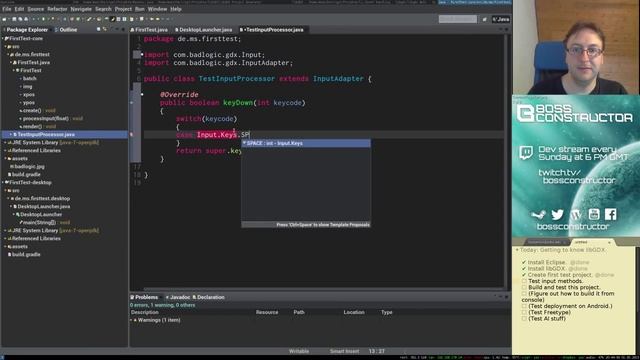The width and height of the screenshot is (640, 360).
Task: Click the Path column header
Action: click(299, 312)
